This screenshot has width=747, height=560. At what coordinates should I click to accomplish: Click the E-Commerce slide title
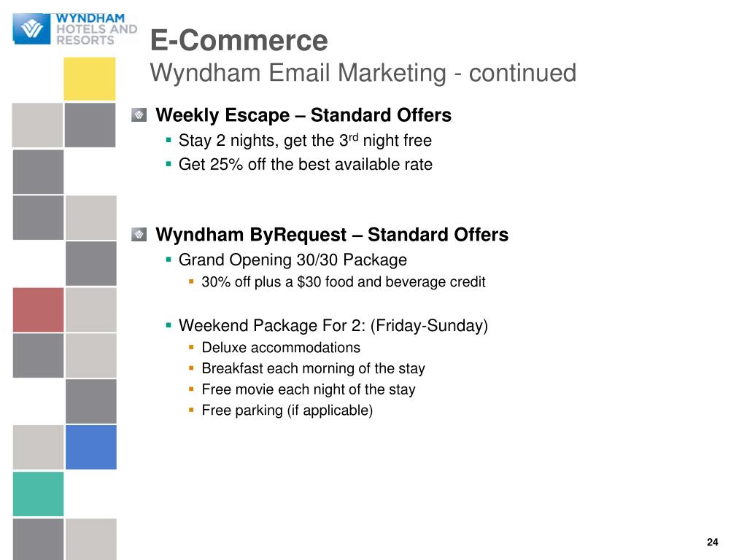[239, 40]
